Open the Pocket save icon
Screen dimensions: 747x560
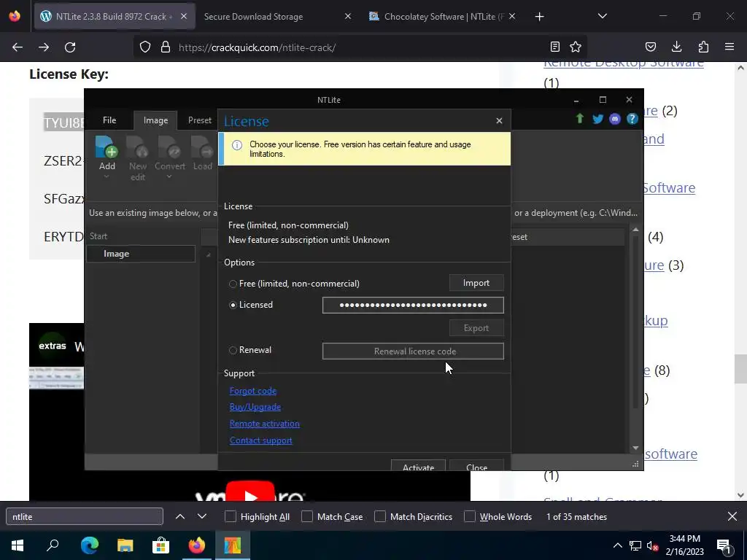[x=650, y=47]
